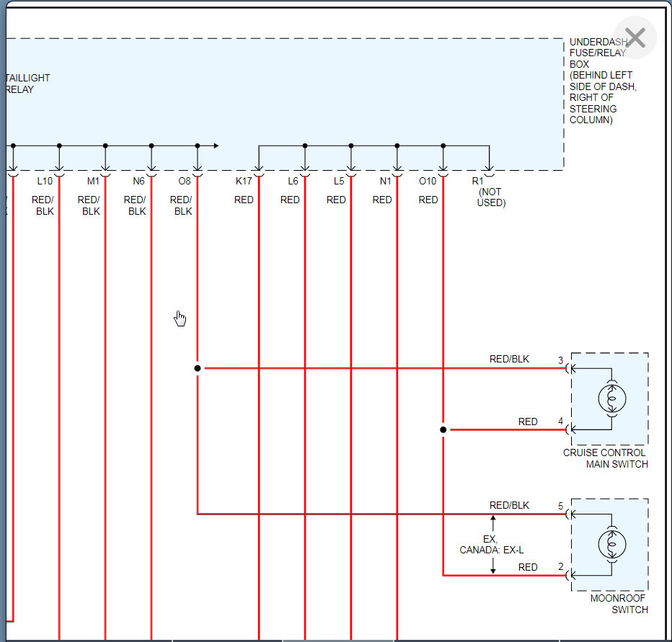This screenshot has height=642, width=672.
Task: Click the N6 connector label
Action: point(138,181)
